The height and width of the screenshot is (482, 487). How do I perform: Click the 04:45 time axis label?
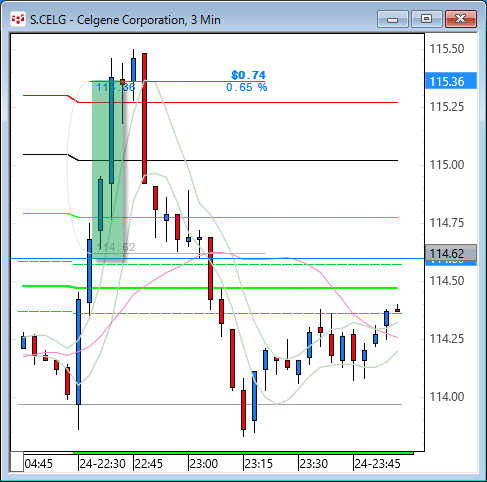tap(39, 464)
